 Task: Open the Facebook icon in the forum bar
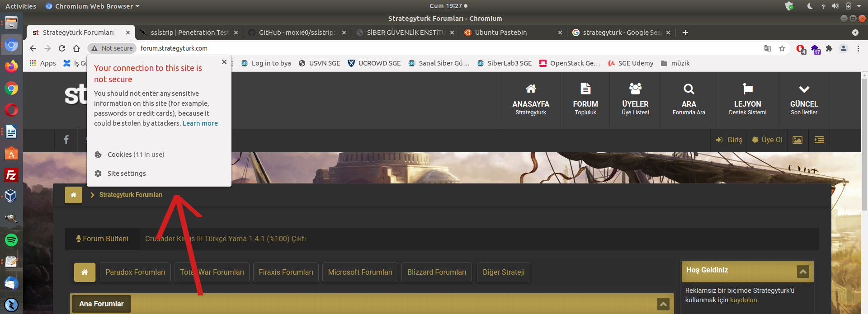[66, 140]
